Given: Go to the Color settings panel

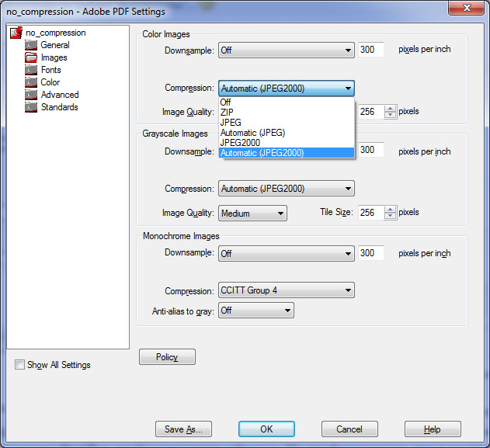Looking at the screenshot, I should 50,82.
